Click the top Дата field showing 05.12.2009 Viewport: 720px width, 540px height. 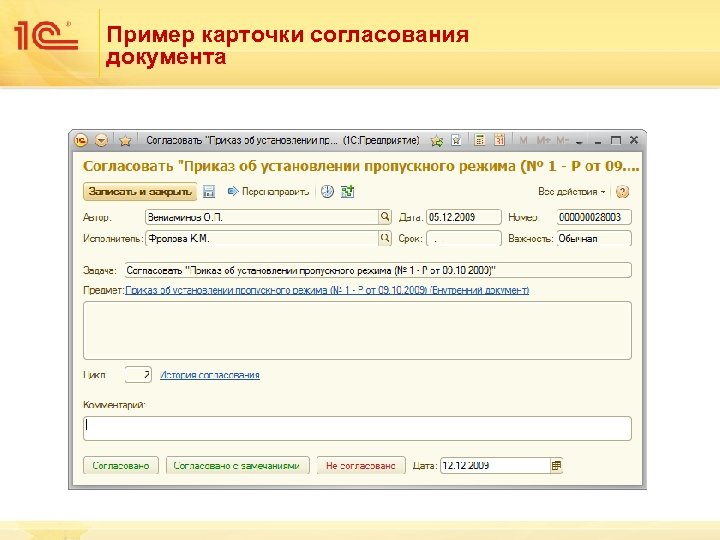[464, 217]
